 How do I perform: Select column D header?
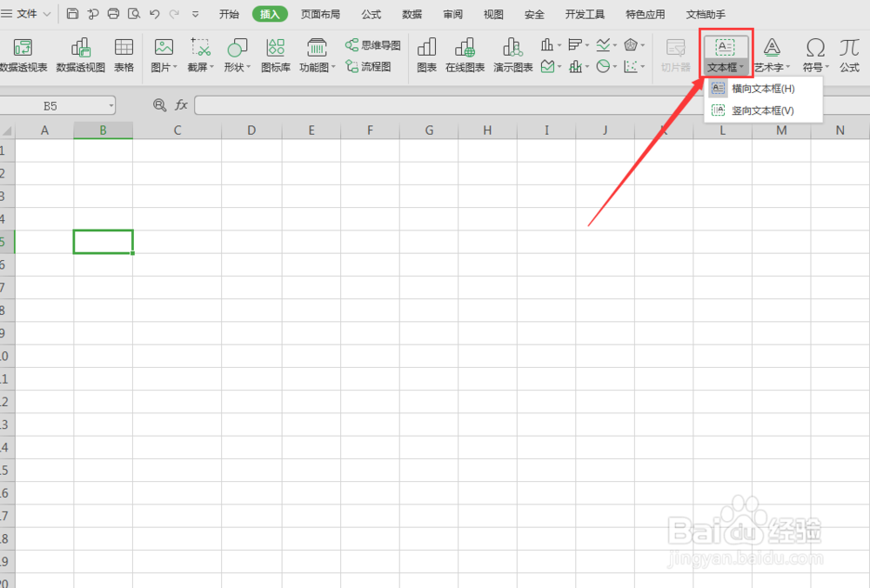(x=251, y=130)
